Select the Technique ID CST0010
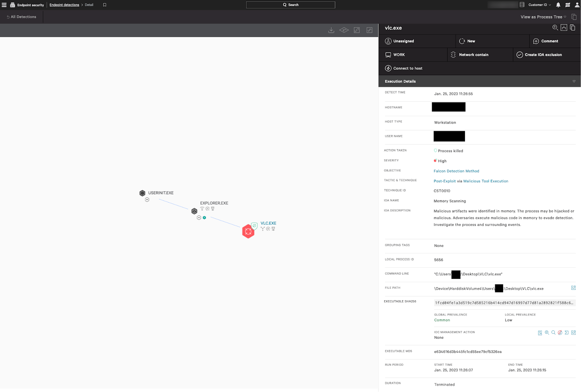581x392 pixels. point(442,191)
